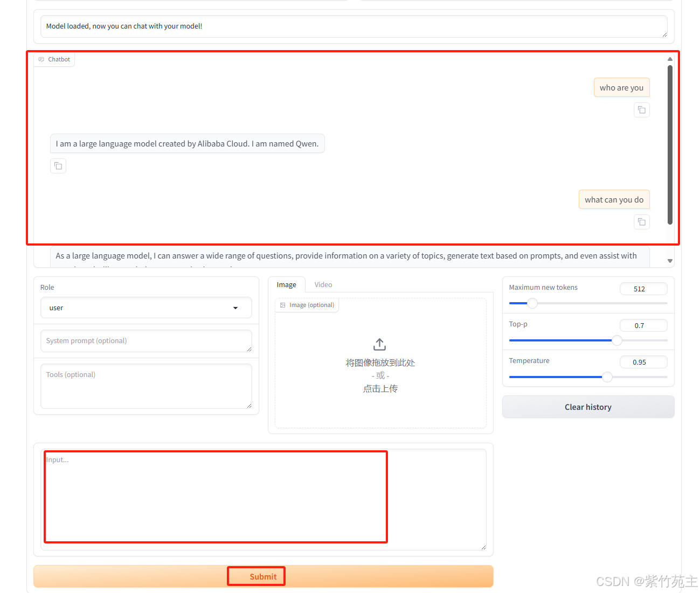Click the "As a large language model" reply

[350, 256]
